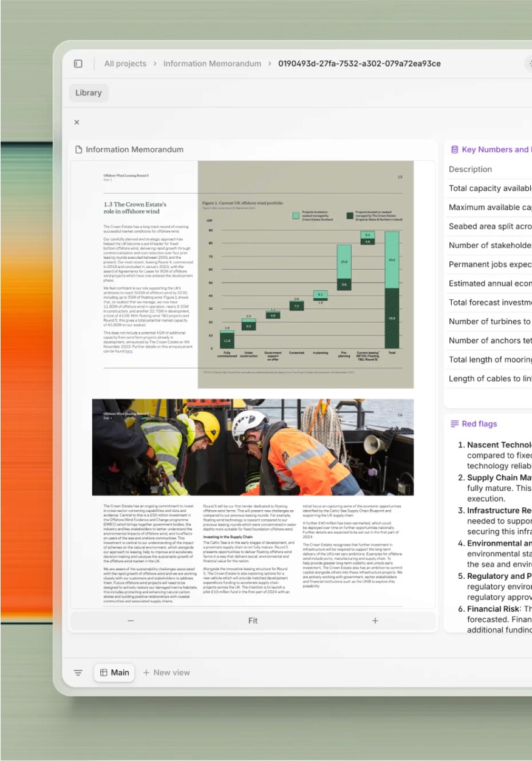
Task: Click the Red flags heading
Action: 479,424
